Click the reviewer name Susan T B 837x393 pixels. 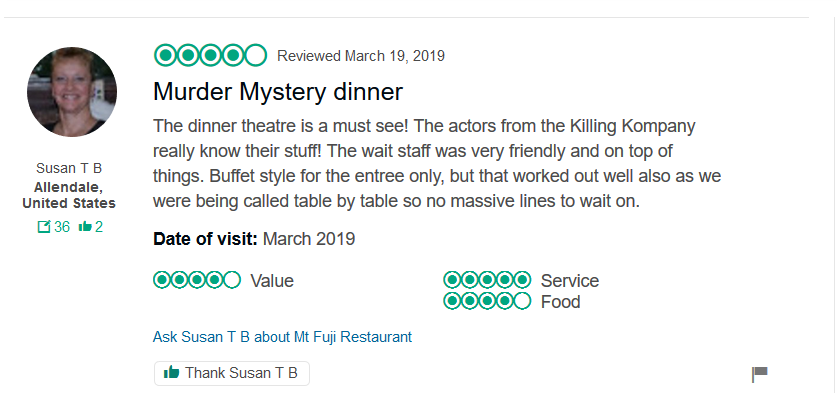pyautogui.click(x=69, y=168)
